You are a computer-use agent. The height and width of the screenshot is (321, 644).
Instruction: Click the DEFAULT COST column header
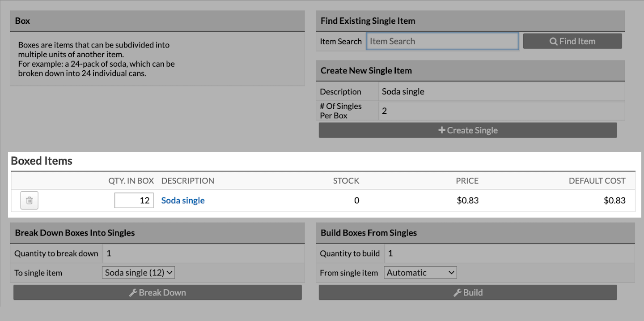[597, 181]
